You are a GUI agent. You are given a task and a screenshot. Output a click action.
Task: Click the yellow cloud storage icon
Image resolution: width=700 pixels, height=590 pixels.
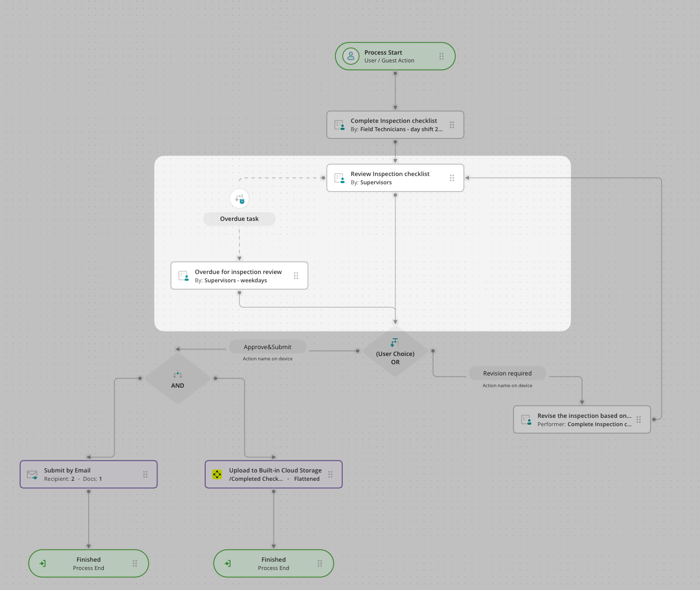pos(217,474)
